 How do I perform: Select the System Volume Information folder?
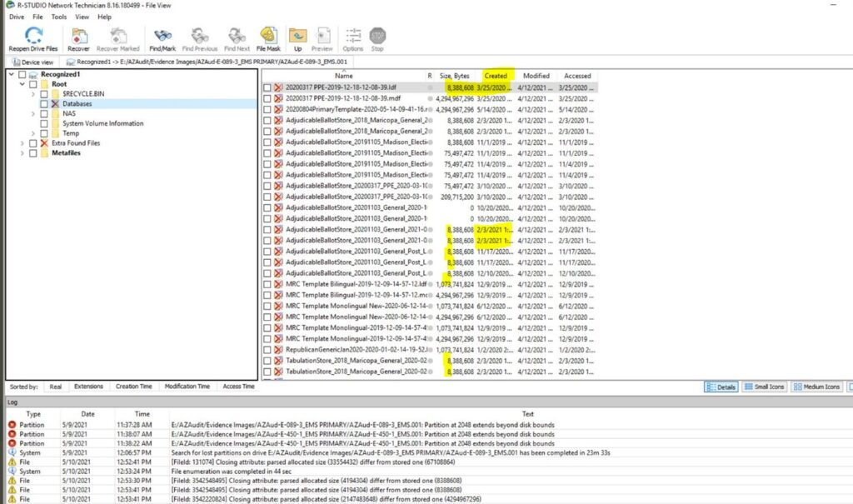point(102,123)
